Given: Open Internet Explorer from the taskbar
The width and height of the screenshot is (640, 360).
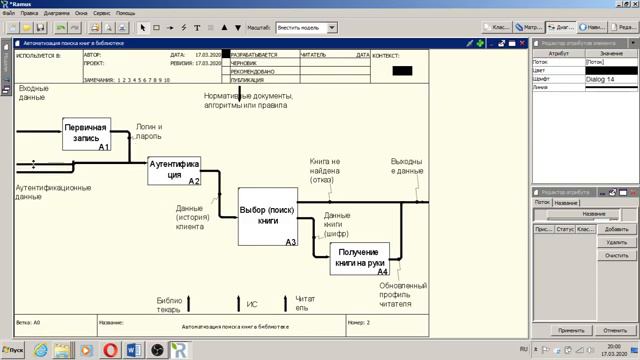Looking at the screenshot, I should coord(41,350).
